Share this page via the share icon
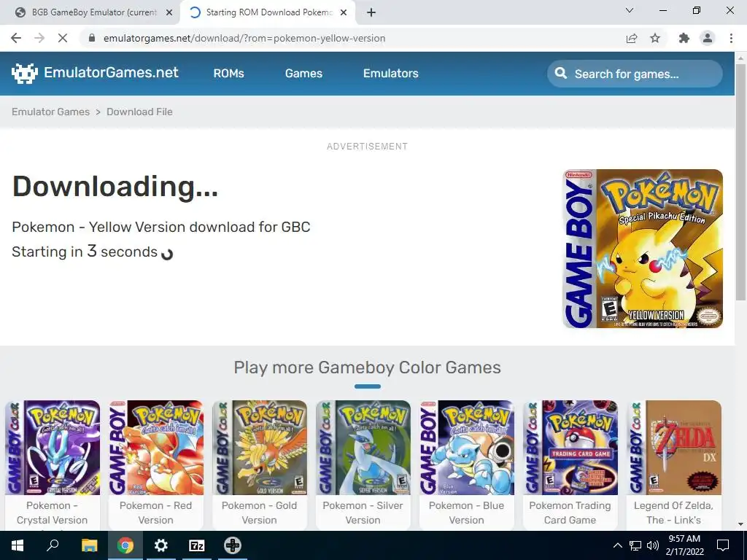Image resolution: width=747 pixels, height=560 pixels. tap(632, 38)
